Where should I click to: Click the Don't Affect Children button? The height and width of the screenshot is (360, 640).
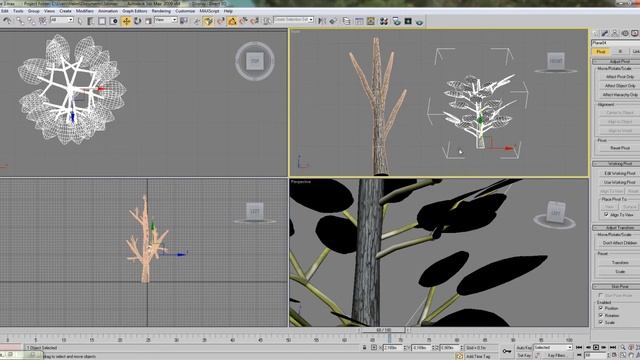[620, 243]
